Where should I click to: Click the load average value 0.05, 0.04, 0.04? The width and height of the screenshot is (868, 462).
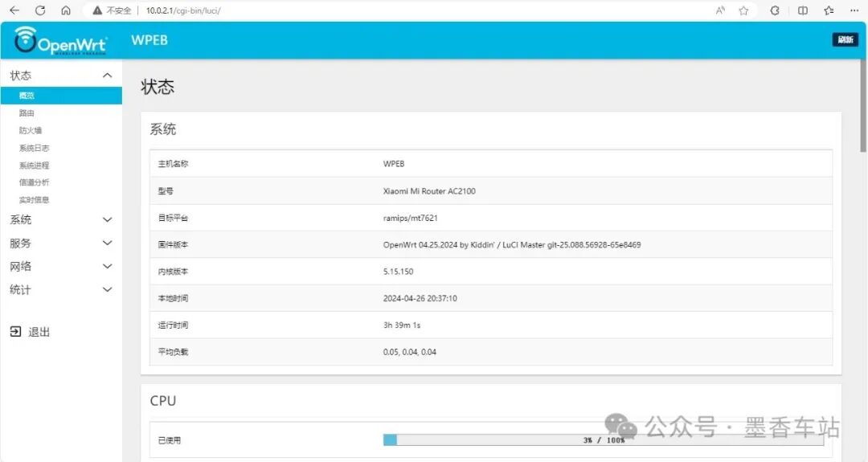[x=410, y=352]
